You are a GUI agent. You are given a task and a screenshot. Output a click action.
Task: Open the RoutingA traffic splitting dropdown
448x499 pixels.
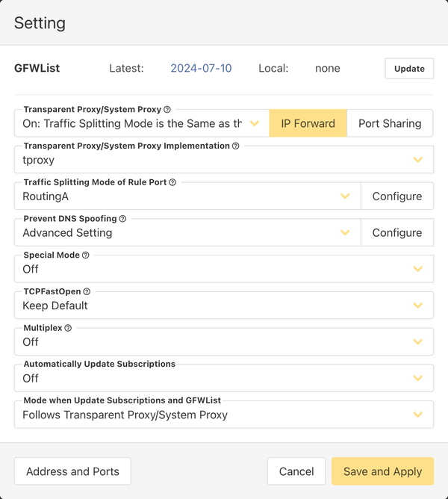(187, 196)
